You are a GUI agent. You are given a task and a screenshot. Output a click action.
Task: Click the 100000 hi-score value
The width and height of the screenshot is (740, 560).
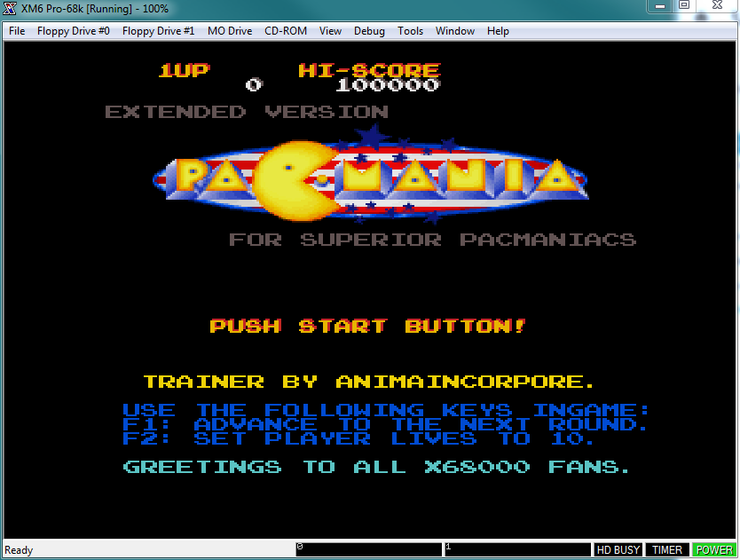(x=388, y=85)
